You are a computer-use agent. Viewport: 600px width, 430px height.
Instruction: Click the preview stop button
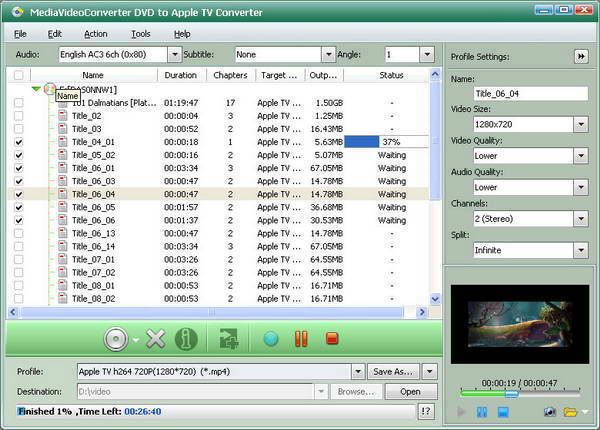[x=503, y=412]
